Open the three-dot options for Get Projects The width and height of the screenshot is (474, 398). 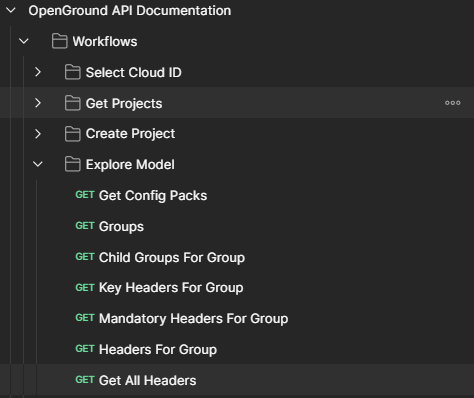(x=453, y=103)
